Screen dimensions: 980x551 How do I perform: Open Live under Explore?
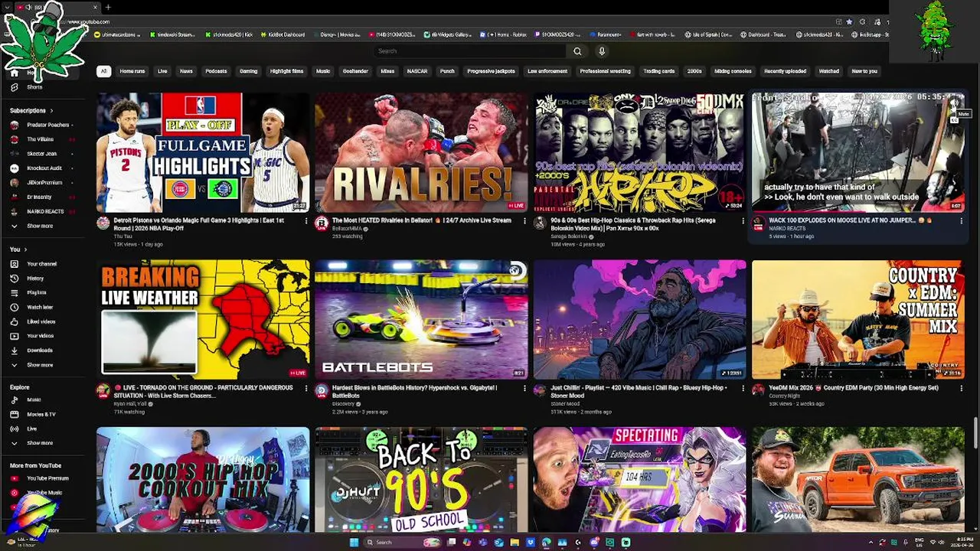[31, 429]
